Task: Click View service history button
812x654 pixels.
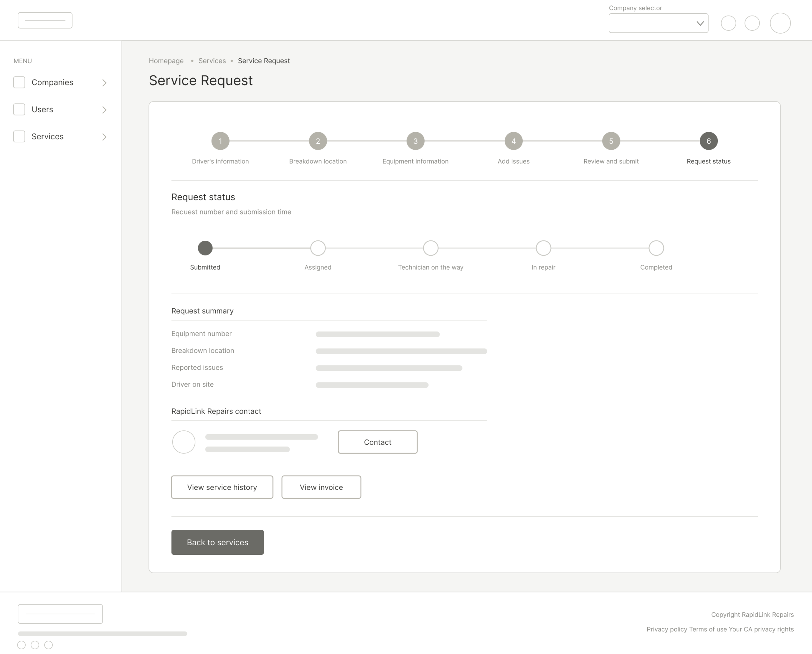Action: coord(222,487)
